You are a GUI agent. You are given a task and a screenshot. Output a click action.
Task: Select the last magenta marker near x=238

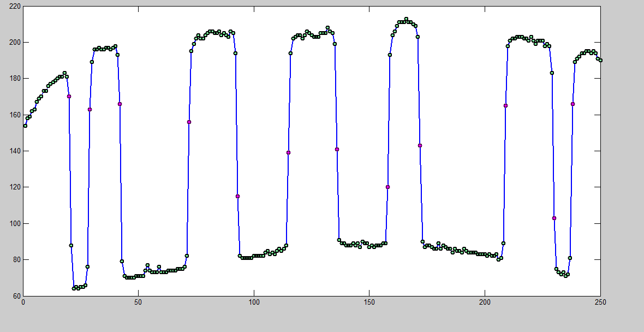[x=573, y=104]
